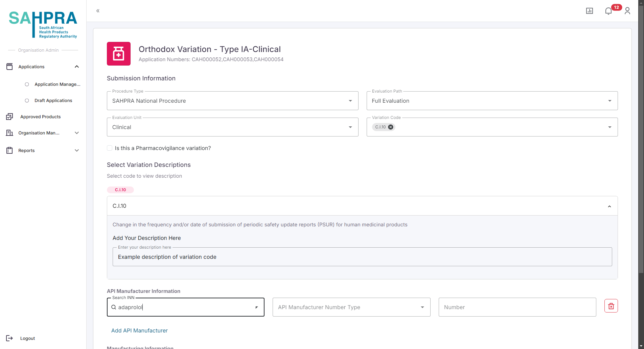Tick the Pharmacovigilance variation checkbox
The height and width of the screenshot is (349, 644).
pos(110,148)
